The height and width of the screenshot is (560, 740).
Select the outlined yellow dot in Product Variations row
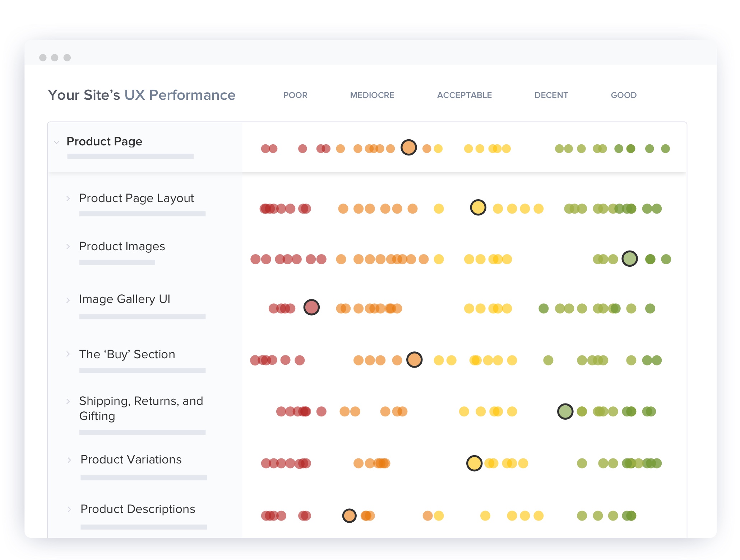[474, 463]
